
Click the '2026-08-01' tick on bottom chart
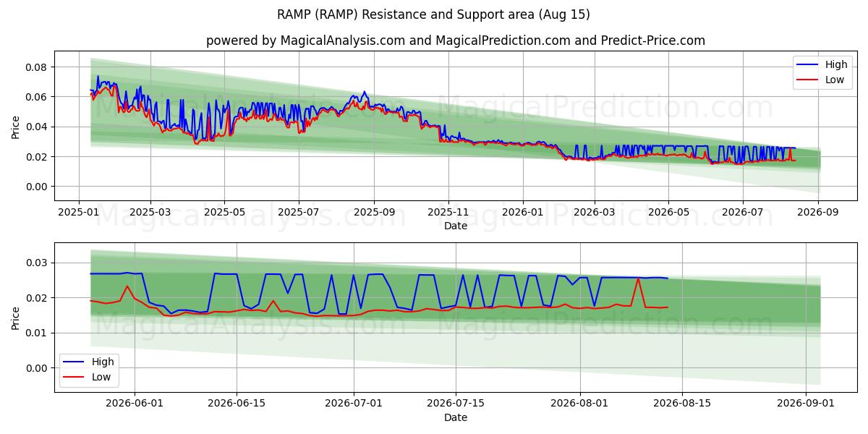pyautogui.click(x=580, y=404)
